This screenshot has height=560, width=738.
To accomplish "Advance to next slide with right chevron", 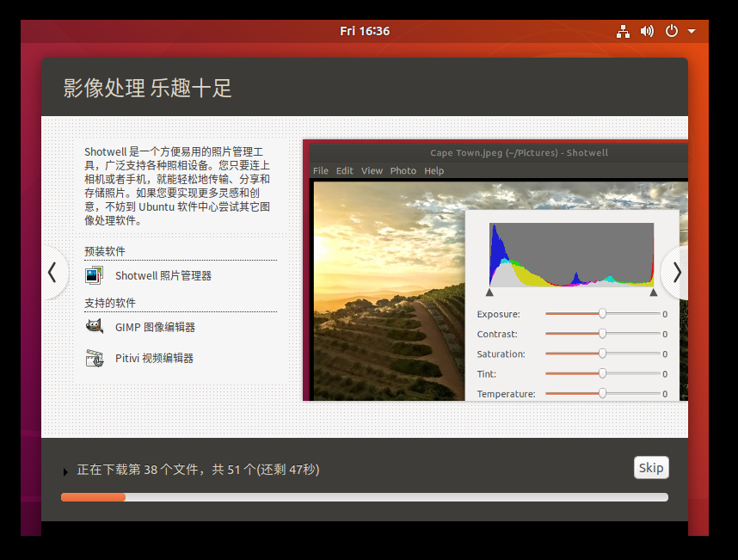I will pyautogui.click(x=677, y=273).
